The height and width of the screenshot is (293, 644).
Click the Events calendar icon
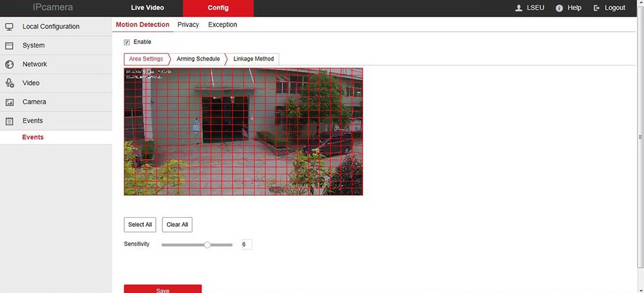(10, 121)
